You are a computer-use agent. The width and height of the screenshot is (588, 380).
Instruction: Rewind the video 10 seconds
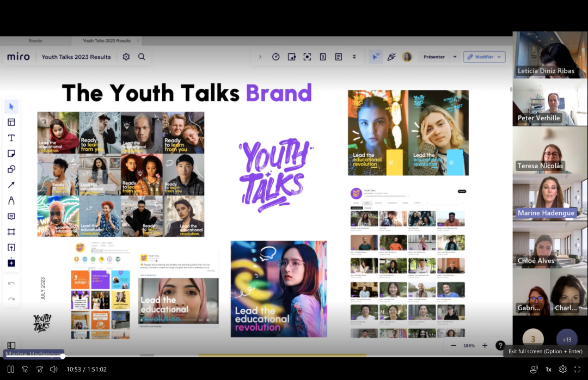click(24, 370)
